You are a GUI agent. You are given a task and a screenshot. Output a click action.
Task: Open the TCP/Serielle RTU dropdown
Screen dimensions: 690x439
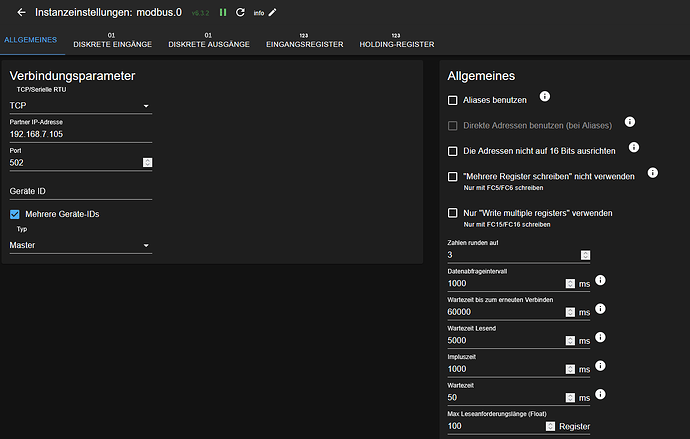[x=81, y=106]
